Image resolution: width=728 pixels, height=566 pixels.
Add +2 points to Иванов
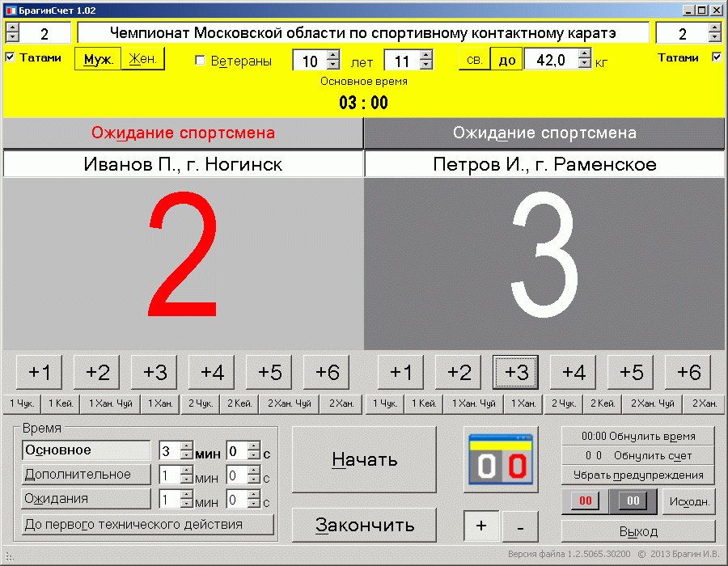tap(96, 372)
